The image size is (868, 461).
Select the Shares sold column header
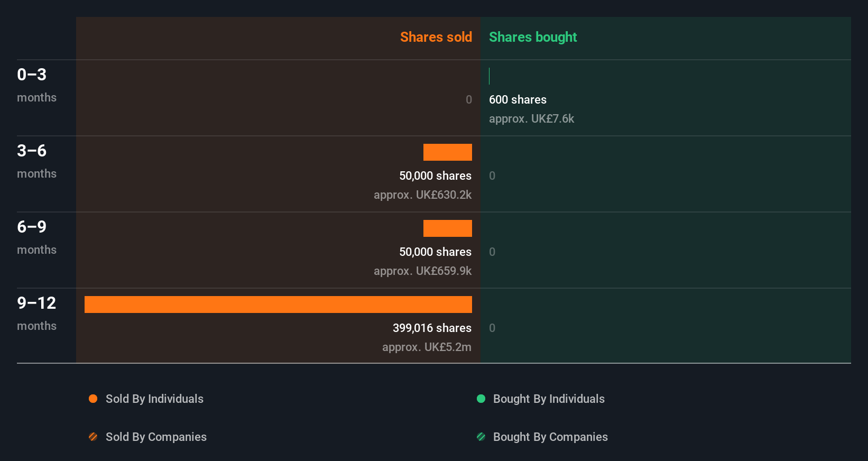tap(436, 37)
